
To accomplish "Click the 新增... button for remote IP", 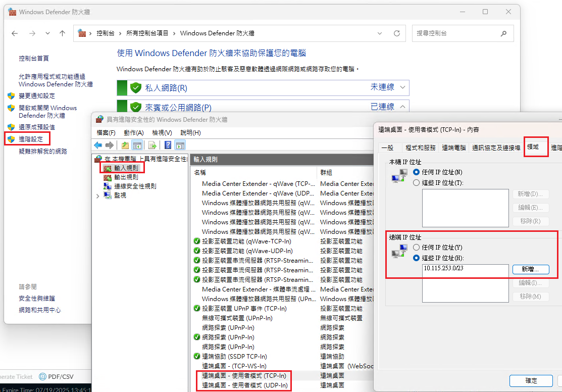I will click(530, 269).
